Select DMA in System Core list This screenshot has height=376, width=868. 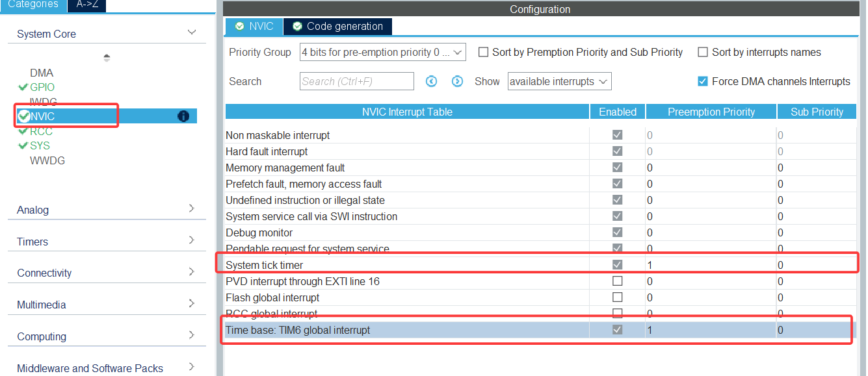click(x=42, y=73)
